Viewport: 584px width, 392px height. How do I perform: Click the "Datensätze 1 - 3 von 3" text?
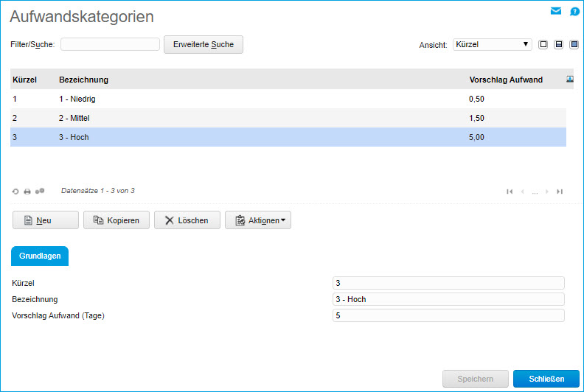click(x=97, y=191)
